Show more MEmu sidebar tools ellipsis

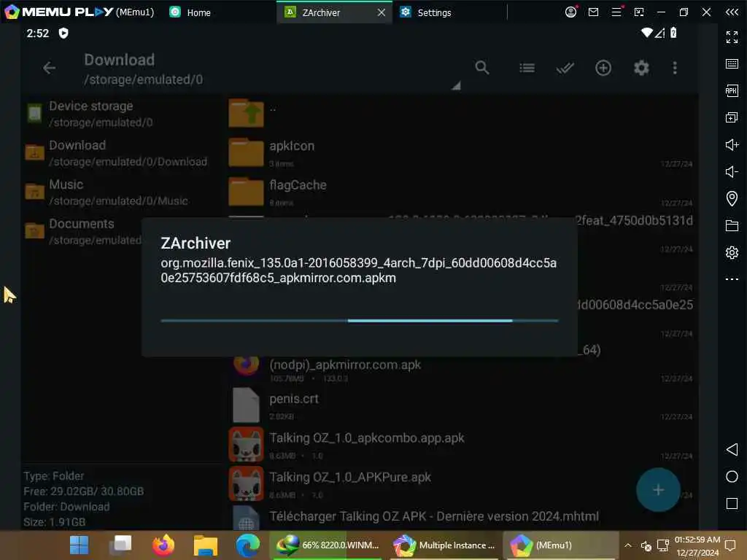coord(732,279)
